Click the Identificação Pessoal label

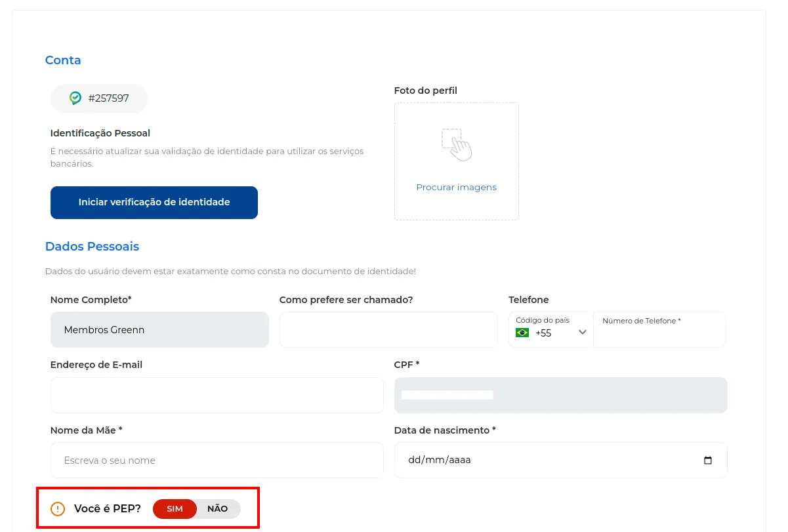pyautogui.click(x=100, y=133)
